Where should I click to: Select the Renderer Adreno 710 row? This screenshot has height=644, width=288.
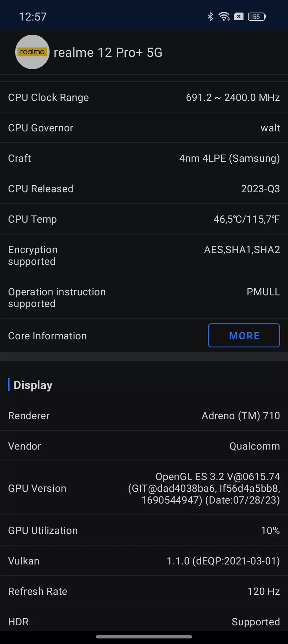tap(144, 416)
